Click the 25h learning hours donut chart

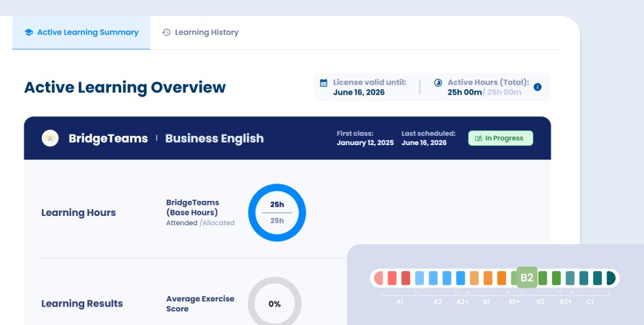tap(277, 213)
